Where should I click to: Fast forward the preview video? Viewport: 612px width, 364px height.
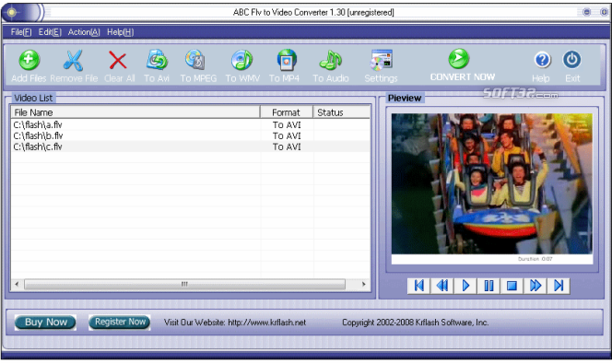535,286
